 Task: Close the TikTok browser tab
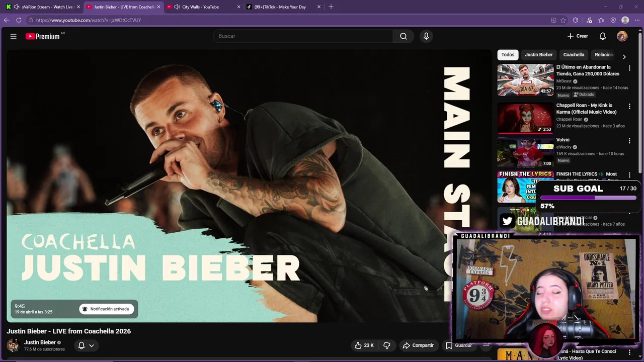pyautogui.click(x=319, y=7)
